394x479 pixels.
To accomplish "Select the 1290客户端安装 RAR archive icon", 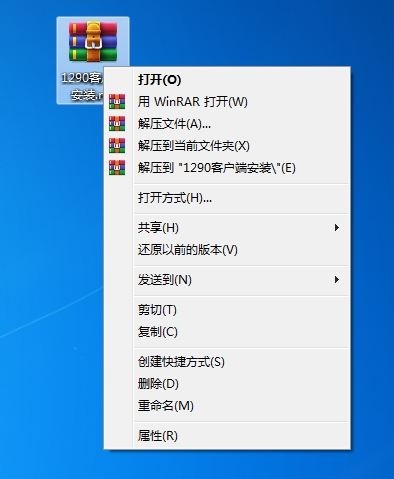I will (x=93, y=42).
